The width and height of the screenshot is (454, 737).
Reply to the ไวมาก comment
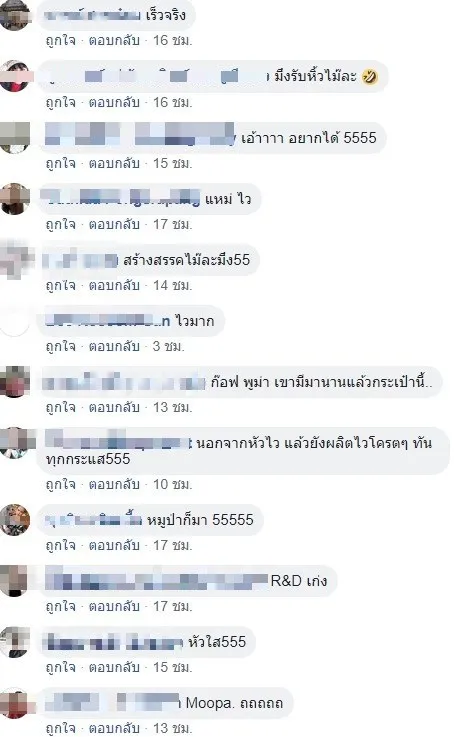[x=114, y=347]
